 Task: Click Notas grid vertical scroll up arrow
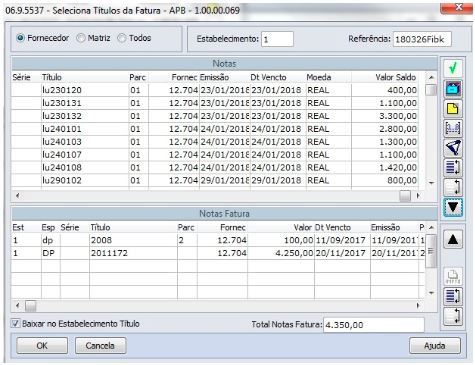click(x=431, y=77)
